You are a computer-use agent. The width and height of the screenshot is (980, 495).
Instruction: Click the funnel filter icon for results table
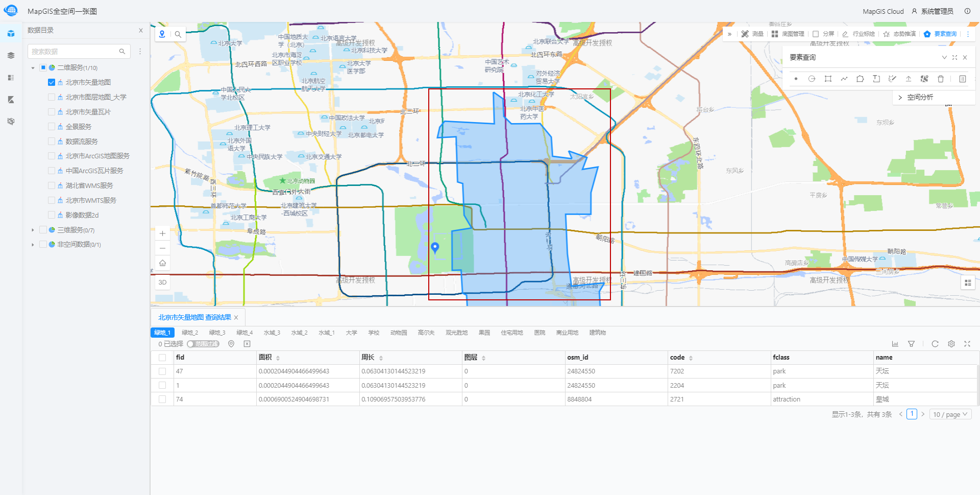pyautogui.click(x=911, y=344)
